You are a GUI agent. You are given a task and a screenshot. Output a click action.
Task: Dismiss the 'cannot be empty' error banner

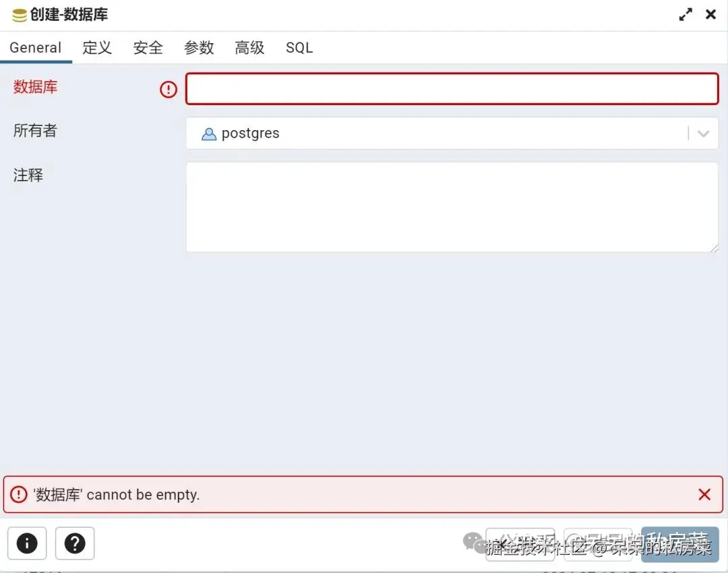point(704,495)
